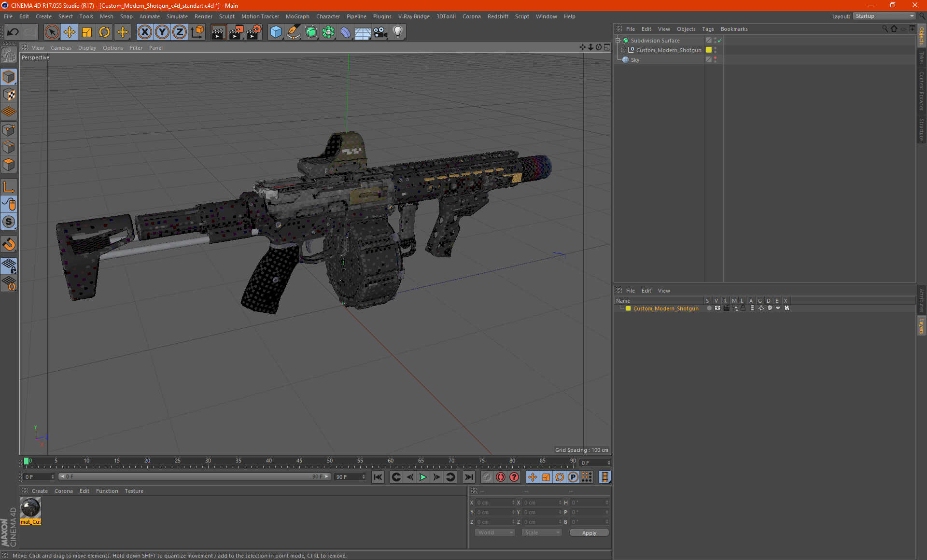Open Edit Render Settings icon
Viewport: 927px width, 560px height.
254,32
